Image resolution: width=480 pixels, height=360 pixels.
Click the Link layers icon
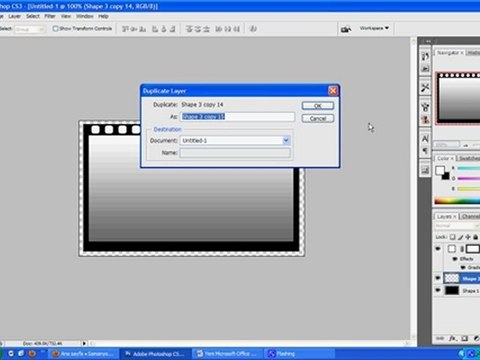point(440,338)
